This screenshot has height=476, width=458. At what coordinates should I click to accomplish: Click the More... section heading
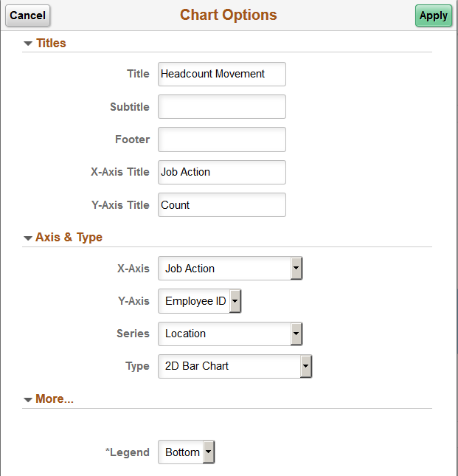pyautogui.click(x=55, y=399)
